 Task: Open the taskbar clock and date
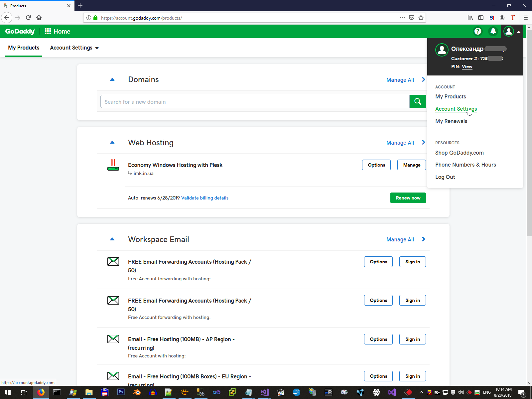pos(503,392)
